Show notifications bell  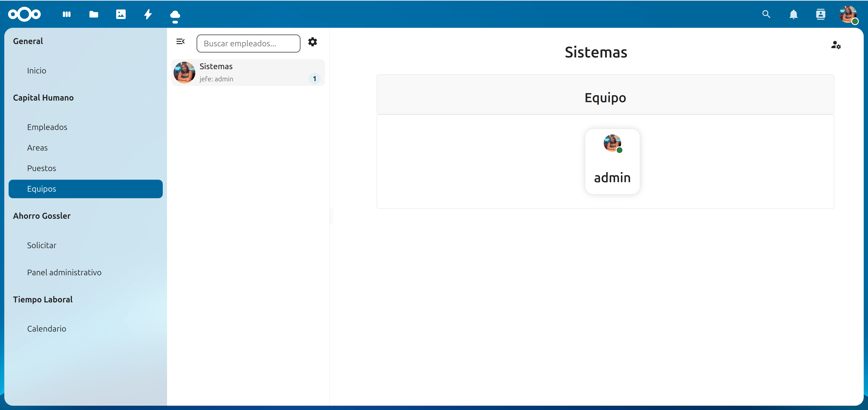click(794, 14)
